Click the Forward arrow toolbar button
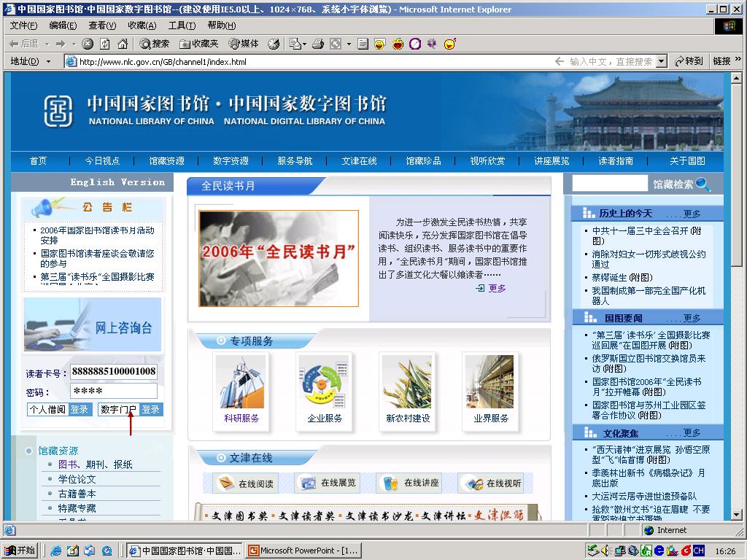 [61, 44]
